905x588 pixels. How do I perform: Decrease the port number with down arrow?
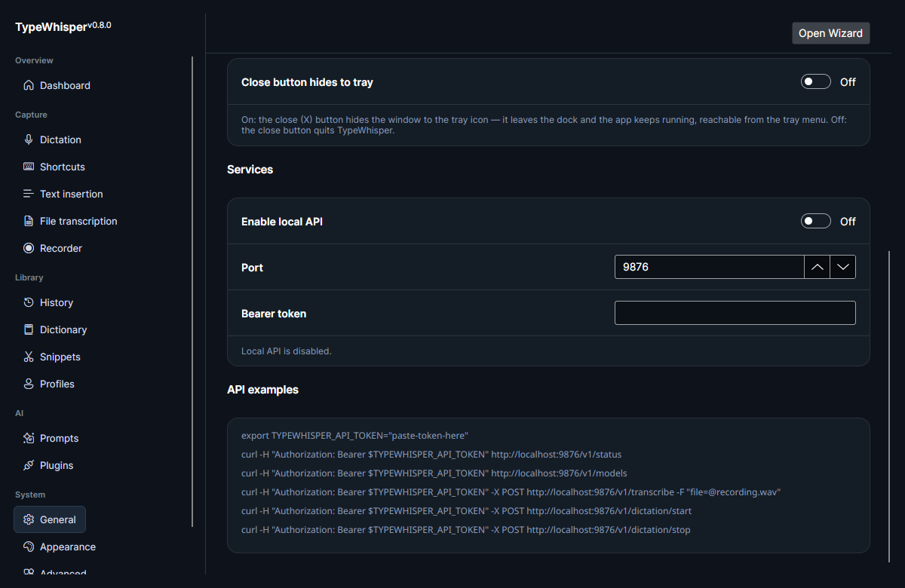pyautogui.click(x=843, y=267)
